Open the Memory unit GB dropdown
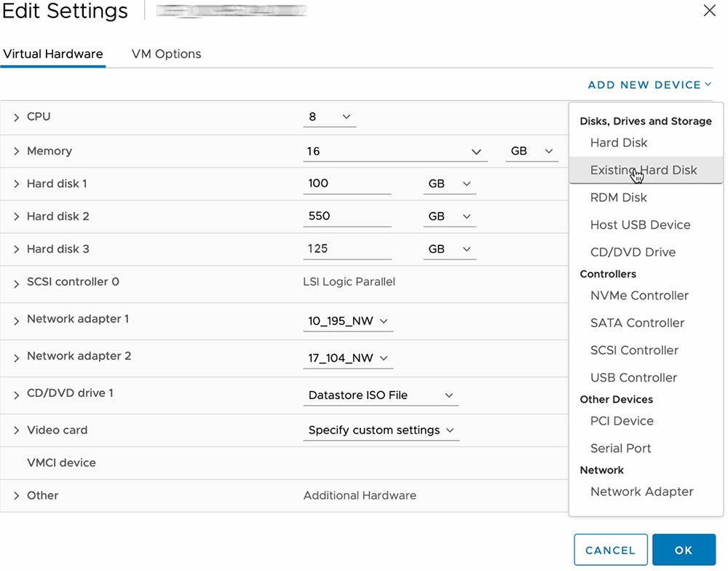 531,151
